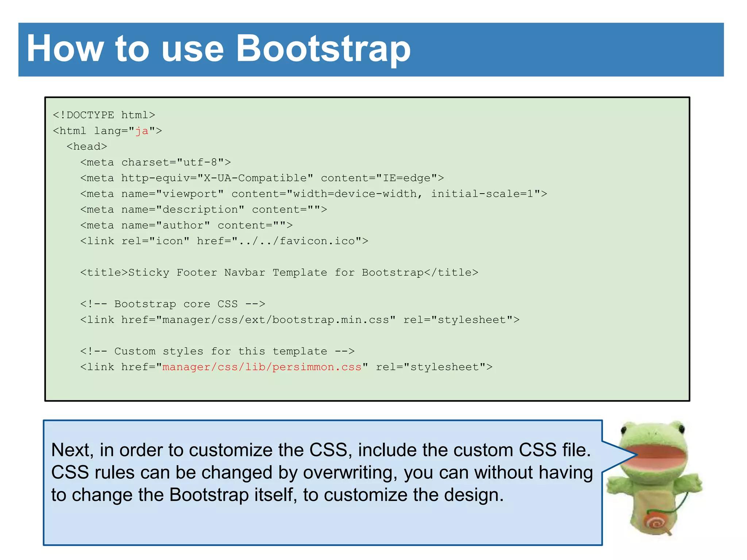
Task: Click 'to change the Bootstrap itself' line
Action: (x=277, y=495)
